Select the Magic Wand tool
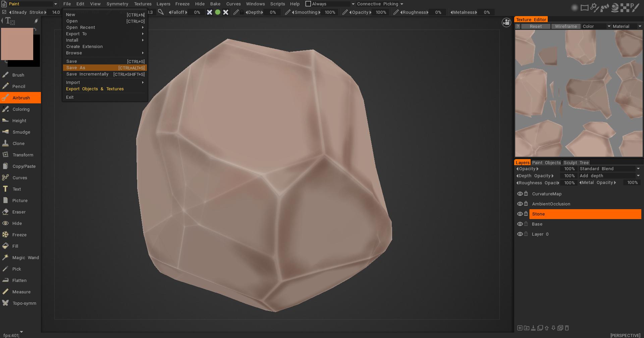 [x=20, y=257]
